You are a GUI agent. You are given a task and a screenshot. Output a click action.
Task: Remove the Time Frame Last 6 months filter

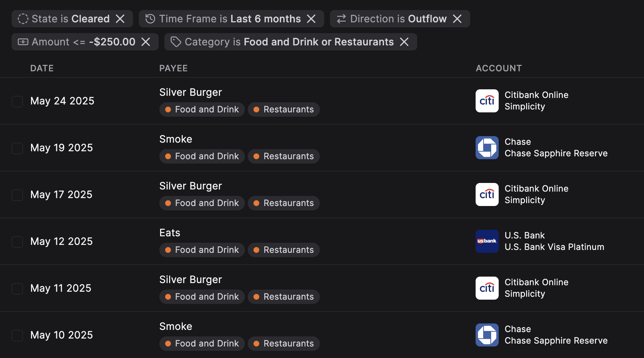tap(311, 19)
